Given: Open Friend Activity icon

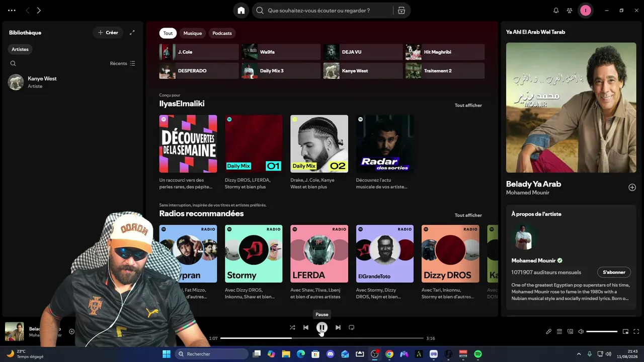Looking at the screenshot, I should (x=570, y=11).
